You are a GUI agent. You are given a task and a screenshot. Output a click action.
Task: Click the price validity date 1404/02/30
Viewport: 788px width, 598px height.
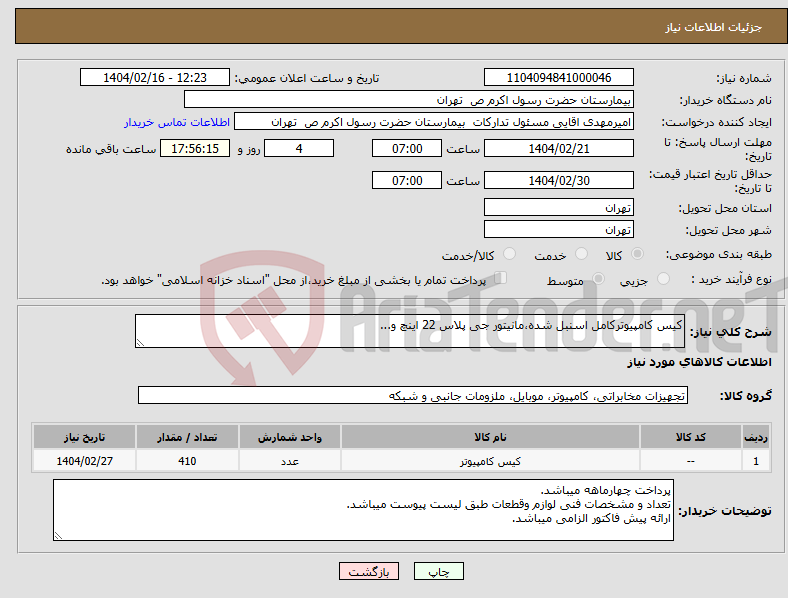[558, 180]
